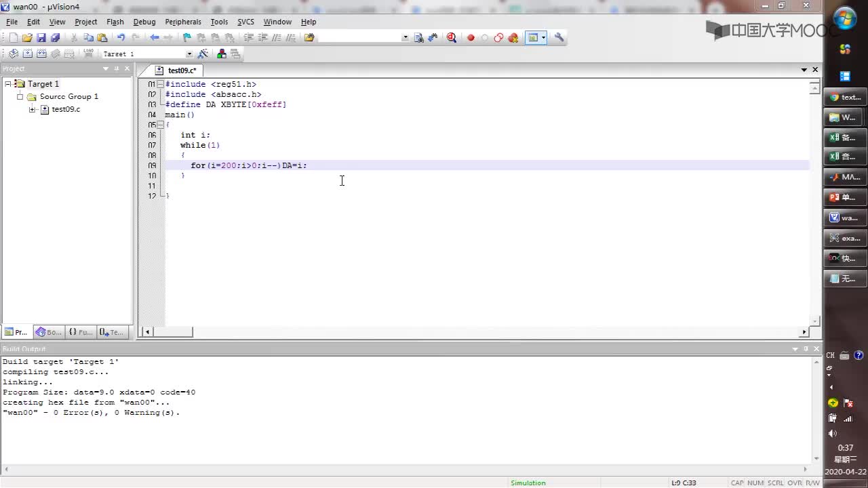Open Manage Components icon
Screen dimensions: 868x488
(x=222, y=54)
